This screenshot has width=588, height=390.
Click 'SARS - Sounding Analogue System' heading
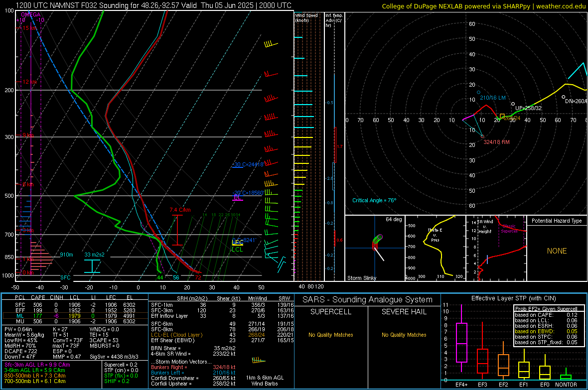[x=368, y=300]
